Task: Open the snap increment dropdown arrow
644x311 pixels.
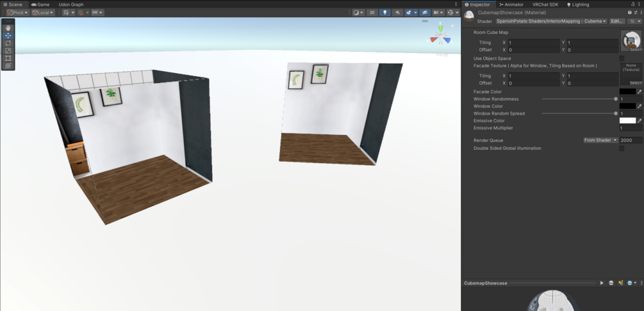Action: [101, 13]
